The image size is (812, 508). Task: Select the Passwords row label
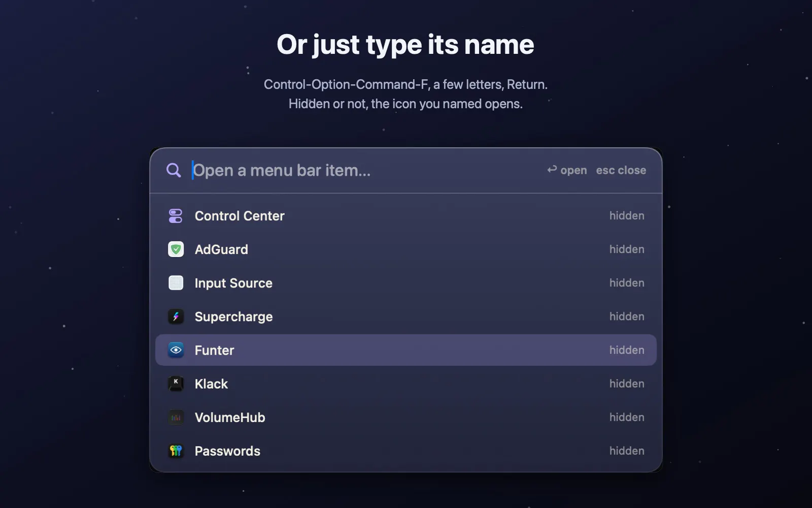click(227, 451)
